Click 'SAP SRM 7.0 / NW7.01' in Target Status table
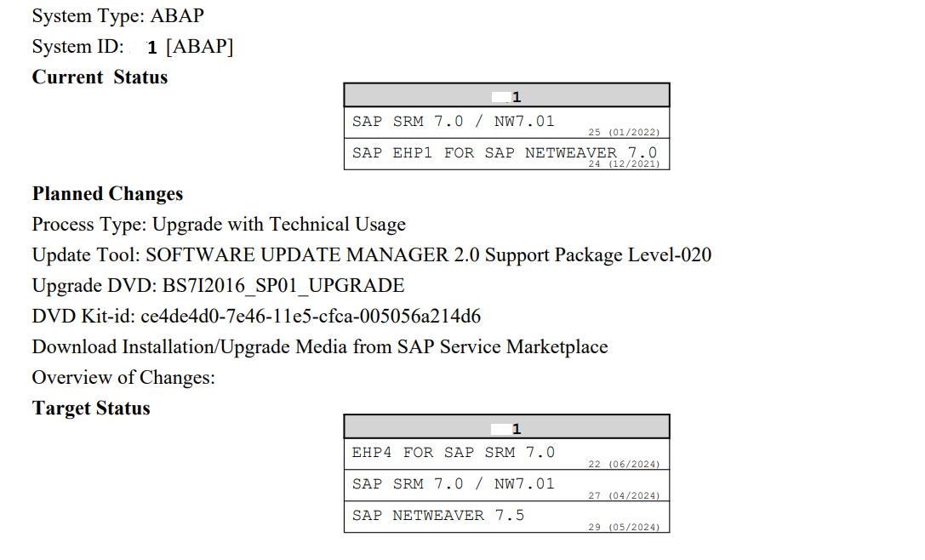Viewport: 925px width, 560px height. pyautogui.click(x=453, y=484)
